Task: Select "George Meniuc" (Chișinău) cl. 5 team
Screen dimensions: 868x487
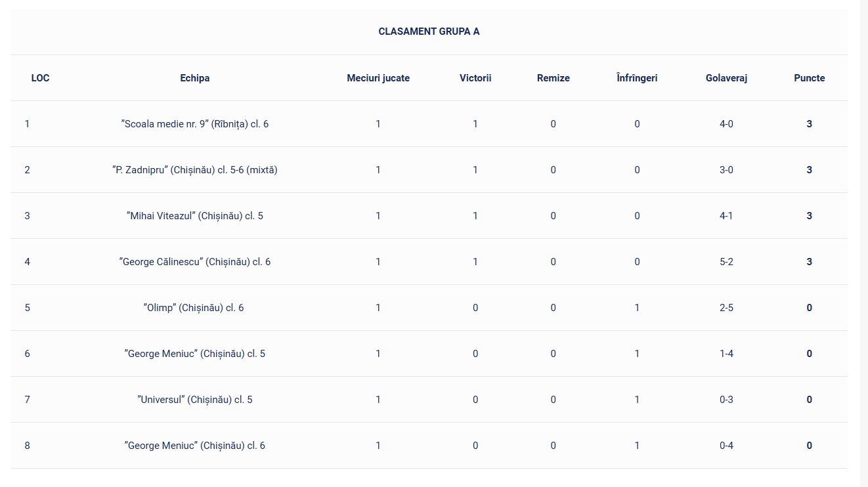Action: tap(195, 354)
